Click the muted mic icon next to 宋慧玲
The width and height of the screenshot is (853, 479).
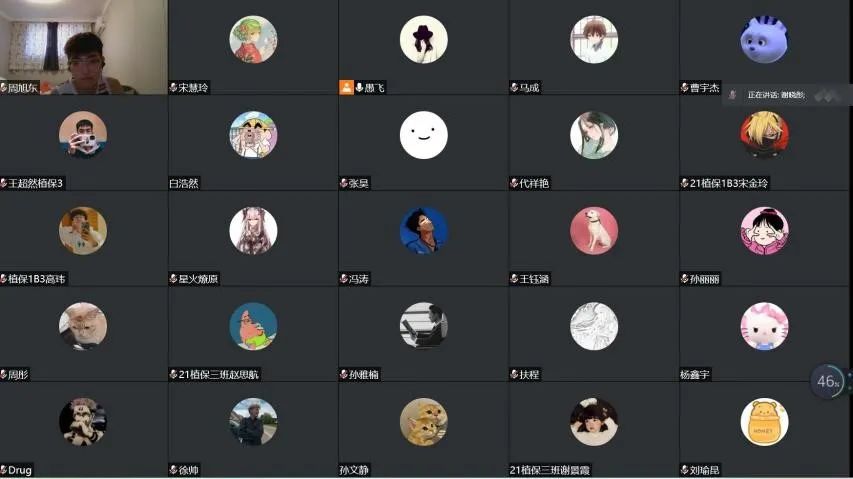[174, 87]
